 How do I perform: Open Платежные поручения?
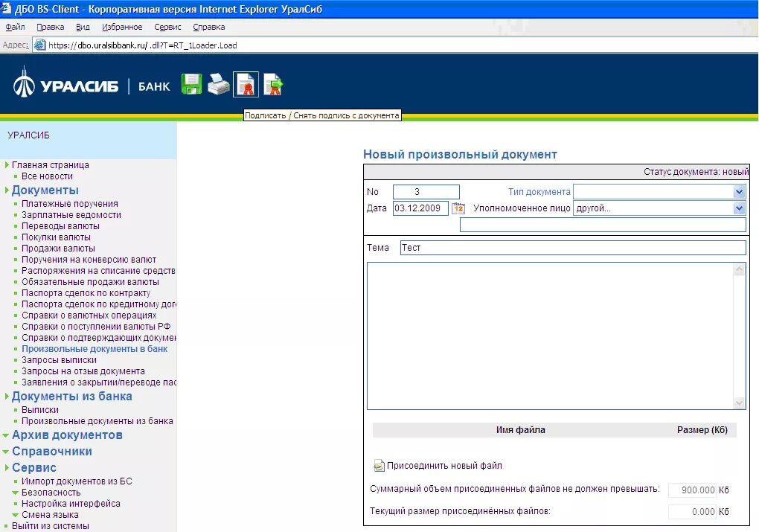point(70,204)
